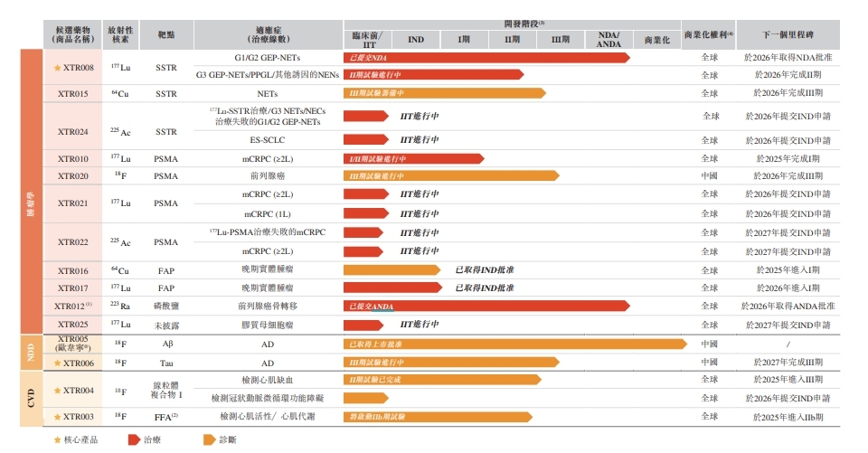Select the NDD category side label
Screen dimensions: 868x453
click(x=31, y=353)
